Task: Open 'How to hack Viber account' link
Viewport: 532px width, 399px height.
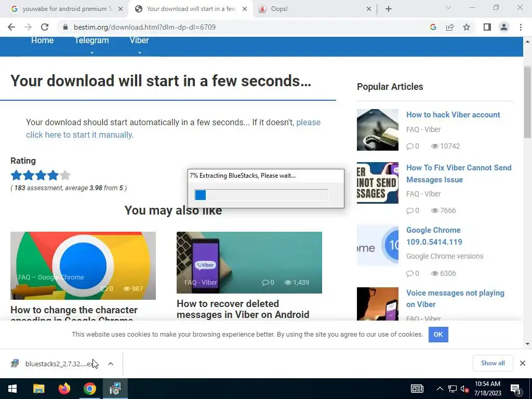Action: tap(453, 115)
